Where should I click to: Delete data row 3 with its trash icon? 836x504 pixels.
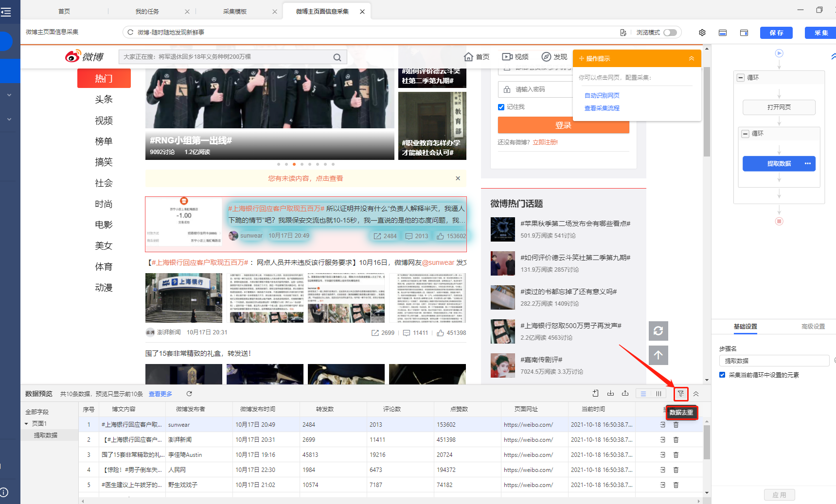[676, 455]
